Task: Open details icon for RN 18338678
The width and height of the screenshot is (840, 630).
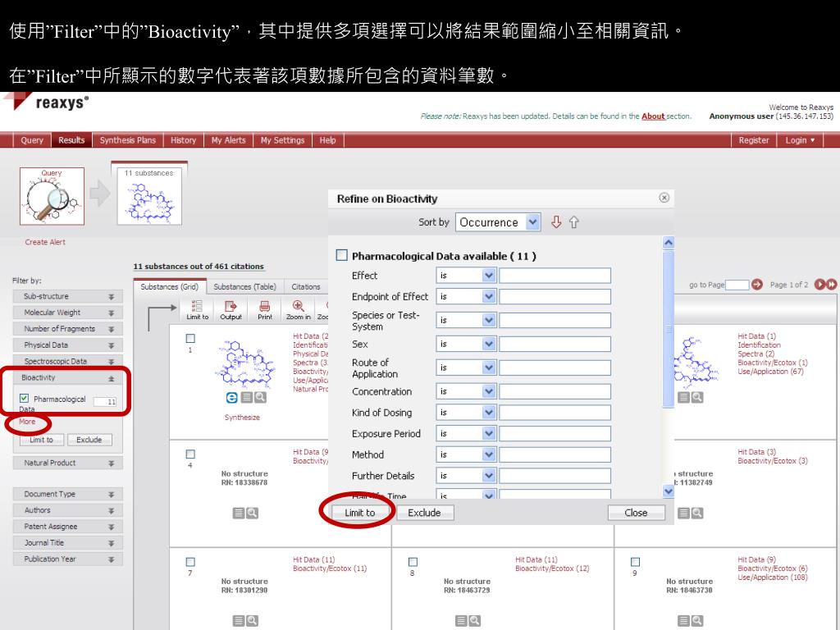Action: click(239, 514)
